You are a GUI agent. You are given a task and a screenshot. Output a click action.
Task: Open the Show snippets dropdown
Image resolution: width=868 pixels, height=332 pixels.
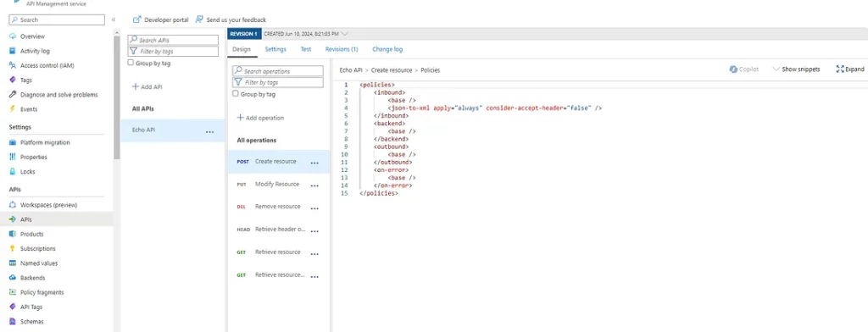coord(796,69)
